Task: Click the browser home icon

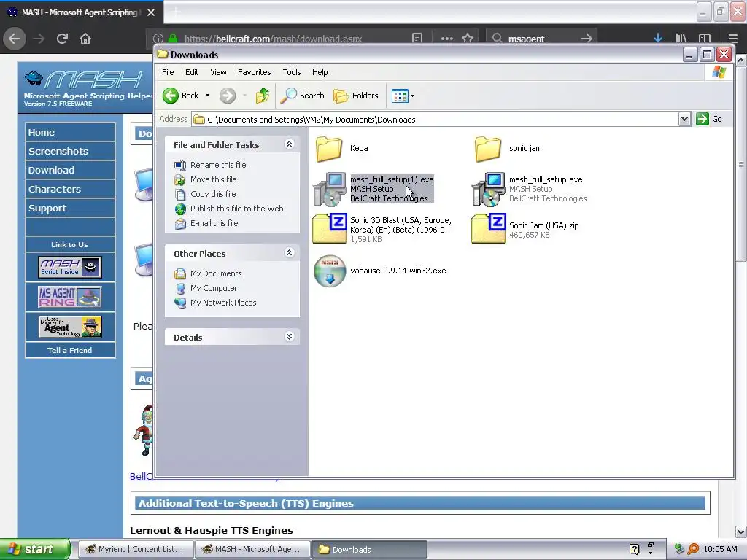Action: coord(85,39)
